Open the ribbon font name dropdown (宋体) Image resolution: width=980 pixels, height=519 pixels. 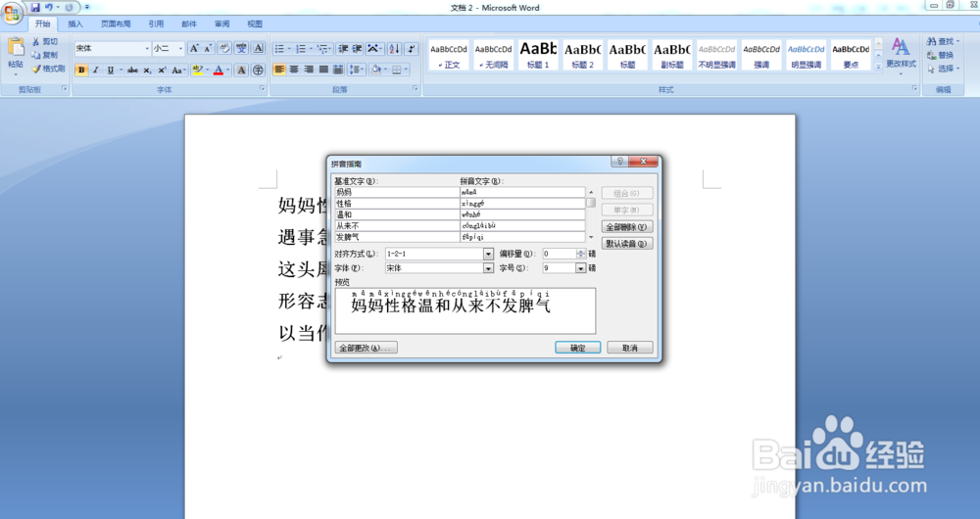[148, 49]
